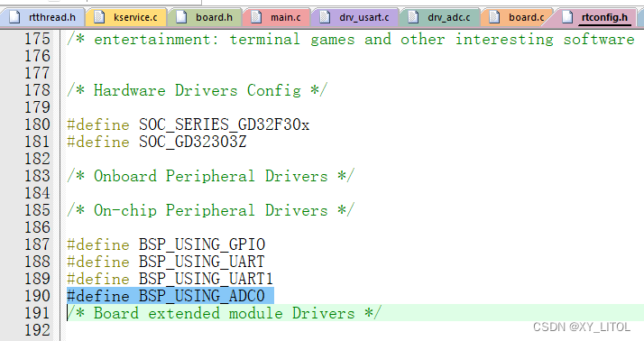The height and width of the screenshot is (341, 644).
Task: Click line number 190 in the gutter
Action: point(37,296)
